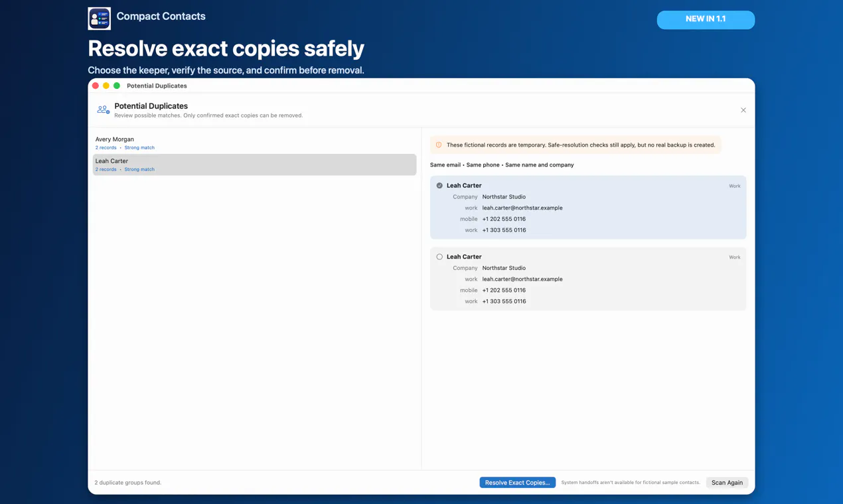Viewport: 843px width, 504px height.
Task: Select the first Leah Carter record as keeper
Action: 439,186
